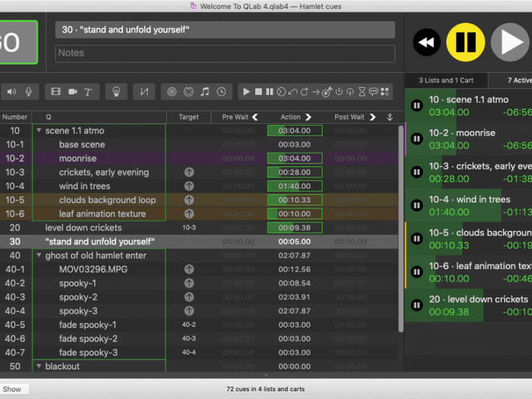This screenshot has width=532, height=399.
Task: Add a Light cue with the bulb icon
Action: 116,92
